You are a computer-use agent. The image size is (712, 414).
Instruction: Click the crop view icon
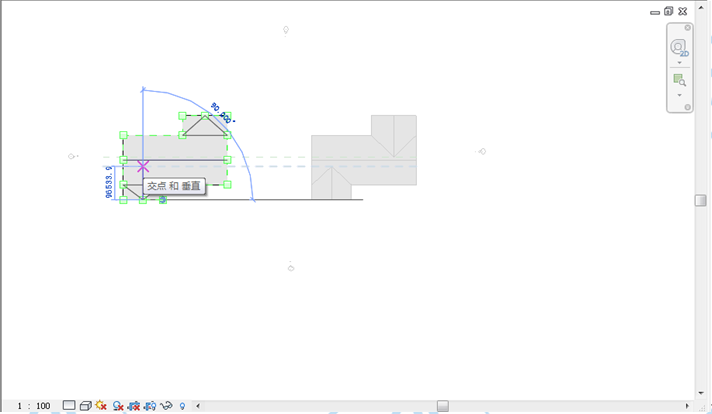click(134, 406)
